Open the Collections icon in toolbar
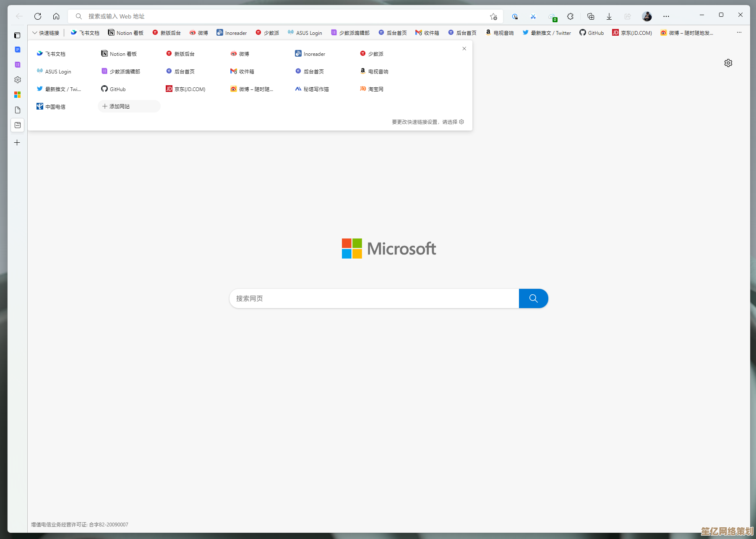Image resolution: width=756 pixels, height=539 pixels. point(590,16)
